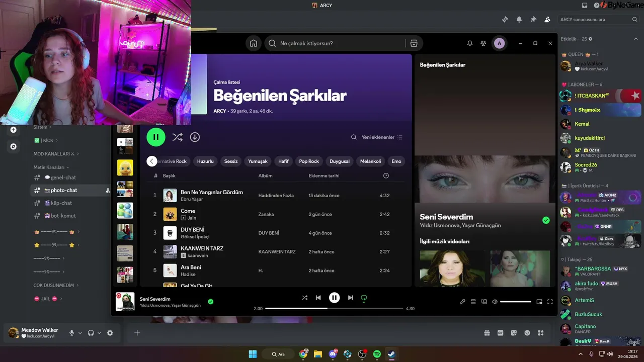Pause playback in bottom player bar
644x362 pixels.
pyautogui.click(x=334, y=298)
